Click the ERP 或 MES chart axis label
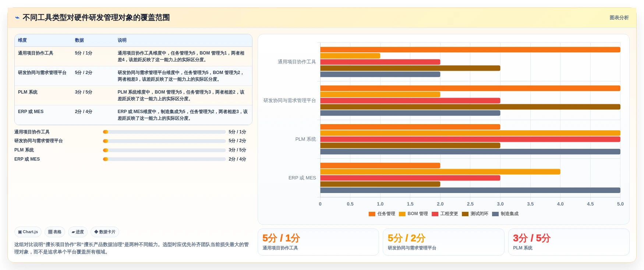This screenshot has width=644, height=270. [x=302, y=178]
